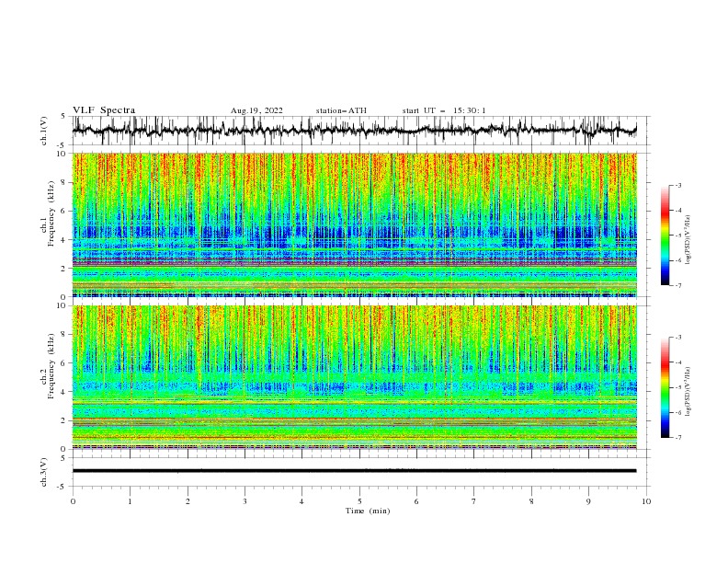This screenshot has width=728, height=563.
Task: Click the "0" time axis tick label
Action: (73, 501)
